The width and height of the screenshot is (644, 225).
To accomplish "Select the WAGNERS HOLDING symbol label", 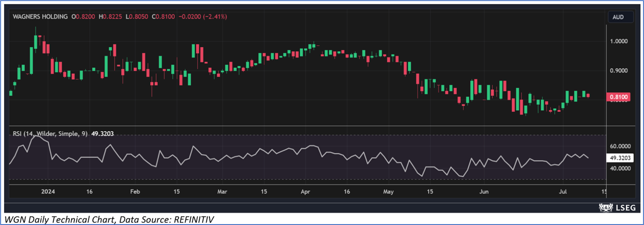I will [40, 16].
